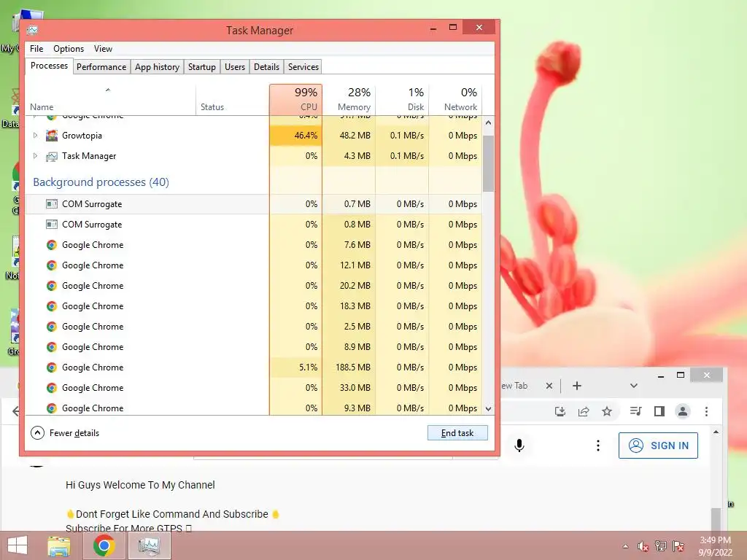747x560 pixels.
Task: Open Chrome media control icon
Action: [x=636, y=411]
